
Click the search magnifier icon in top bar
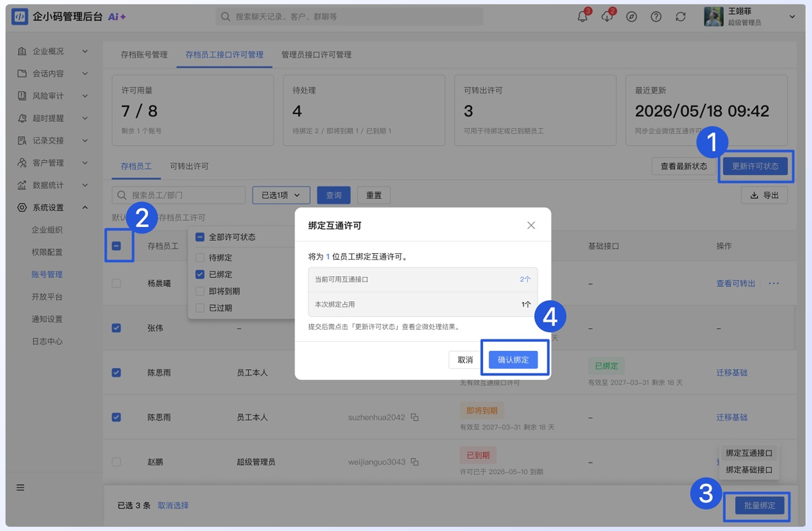point(225,16)
